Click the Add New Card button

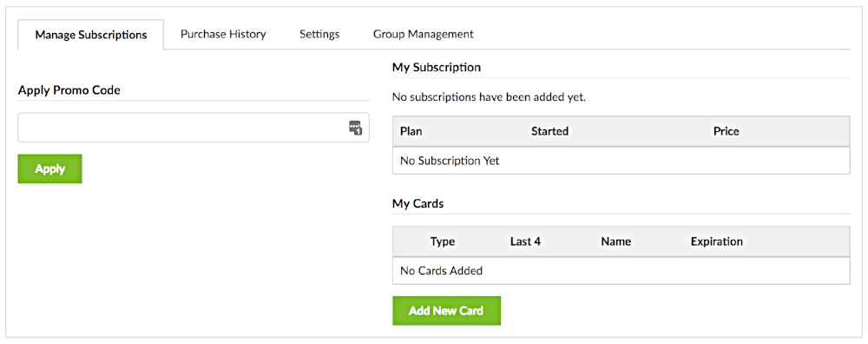[x=446, y=311]
